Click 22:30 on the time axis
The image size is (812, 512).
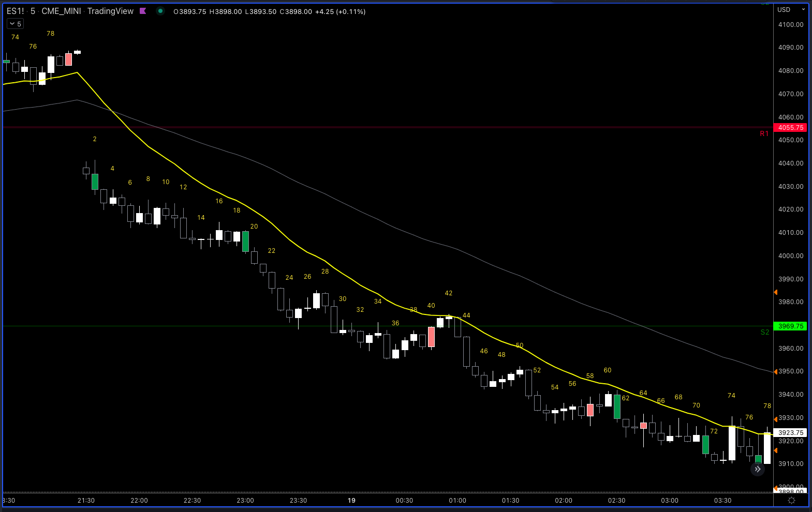192,501
